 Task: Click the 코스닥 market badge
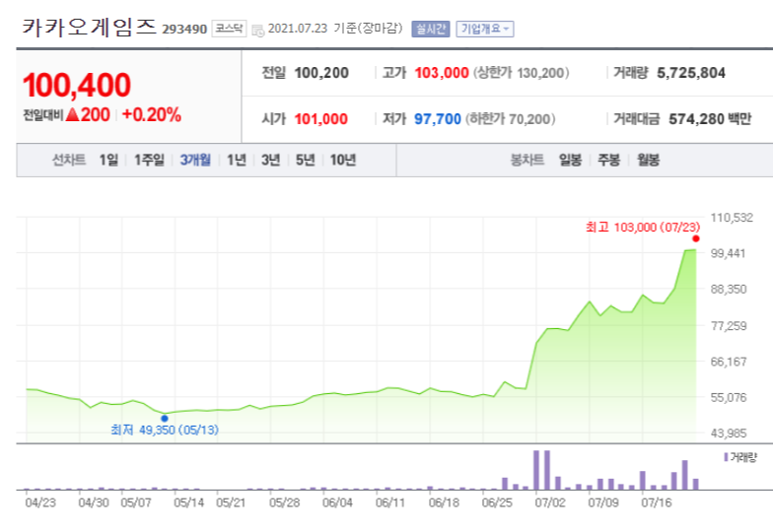pyautogui.click(x=229, y=29)
